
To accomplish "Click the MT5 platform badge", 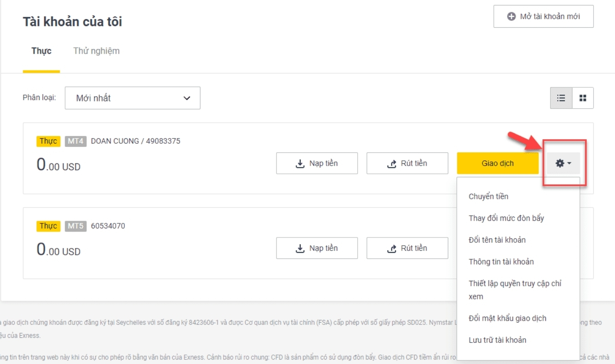I will pos(76,226).
